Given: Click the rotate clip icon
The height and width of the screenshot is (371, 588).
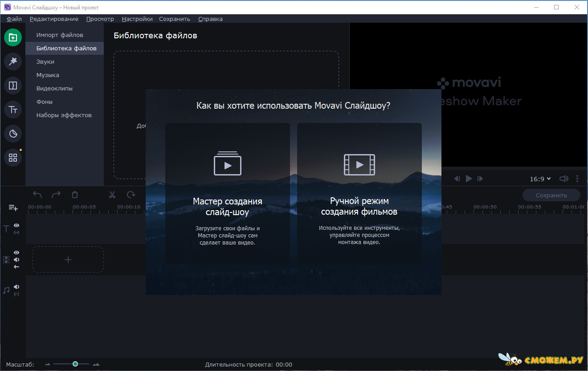Looking at the screenshot, I should point(131,195).
